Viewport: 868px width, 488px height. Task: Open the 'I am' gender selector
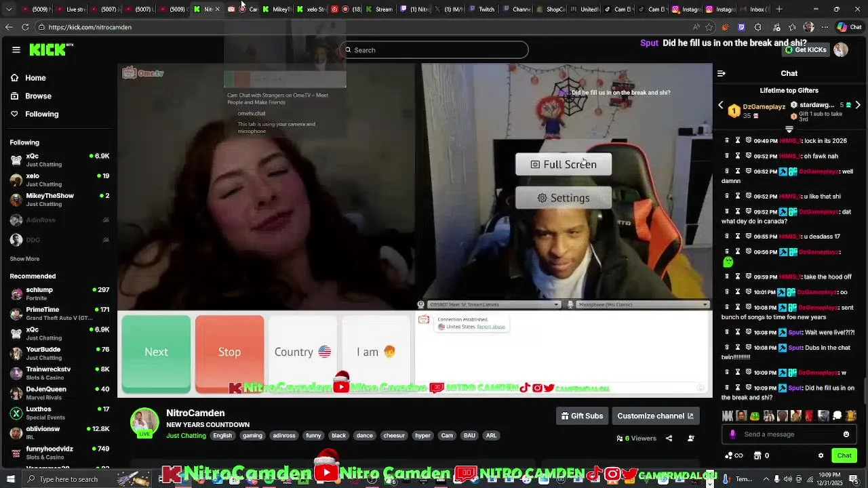pyautogui.click(x=376, y=352)
